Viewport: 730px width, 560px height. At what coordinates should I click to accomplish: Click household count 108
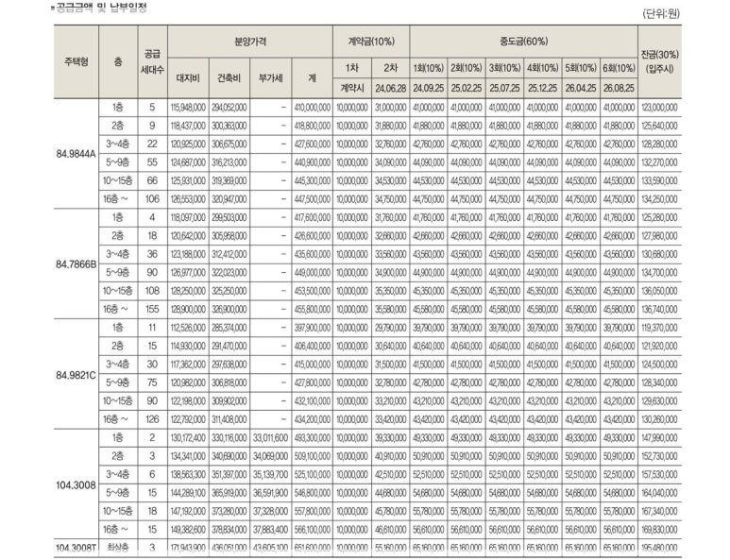152,291
